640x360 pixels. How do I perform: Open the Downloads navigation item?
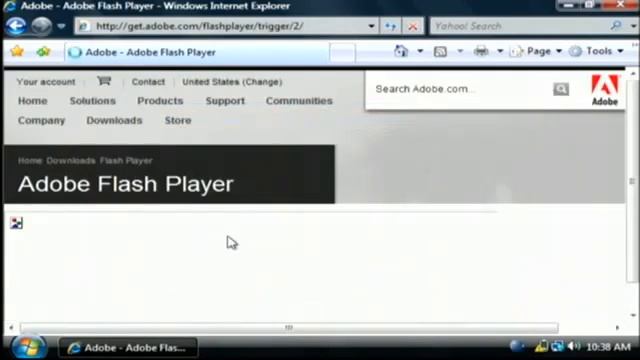pyautogui.click(x=114, y=121)
